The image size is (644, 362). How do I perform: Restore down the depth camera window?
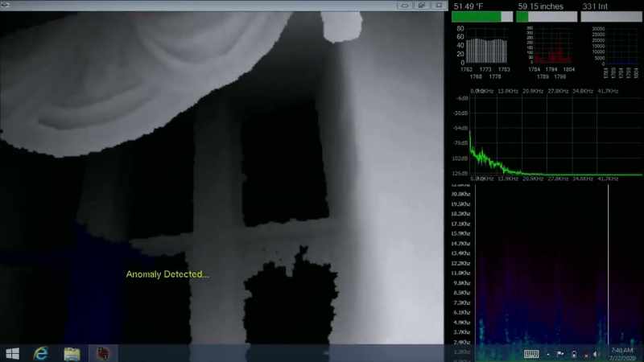pyautogui.click(x=422, y=6)
